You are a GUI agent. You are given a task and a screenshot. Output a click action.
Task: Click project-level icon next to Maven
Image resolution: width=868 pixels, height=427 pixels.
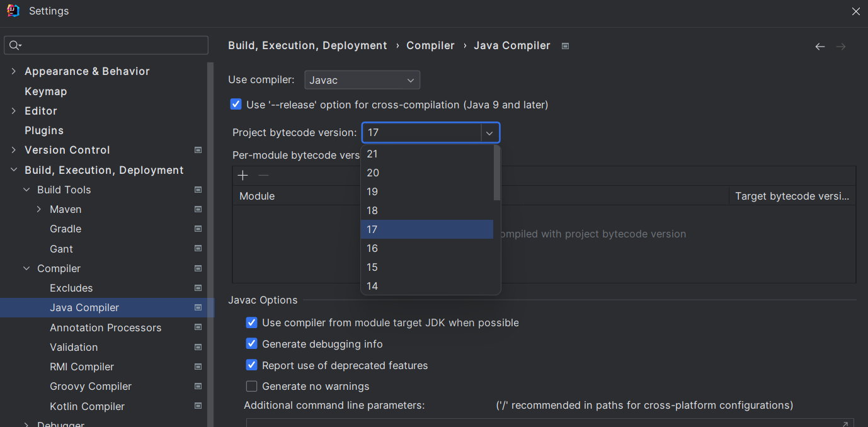tap(198, 209)
